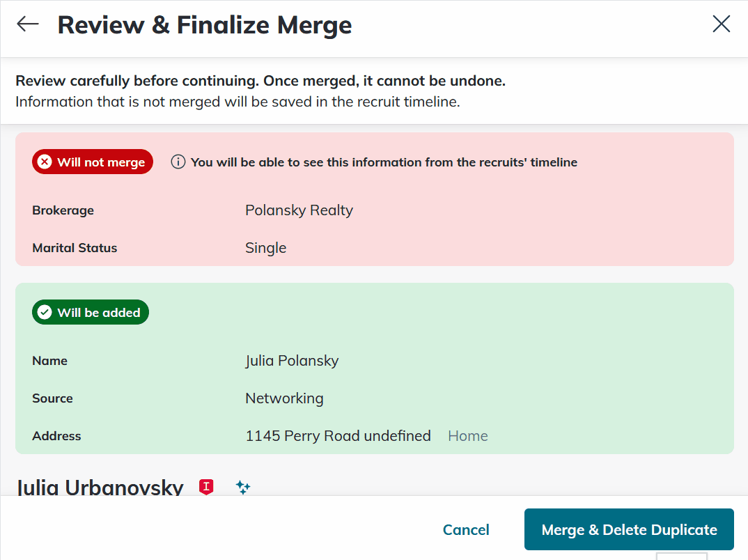Select the Will be added badge
Viewport: 748px width, 560px height.
pyautogui.click(x=90, y=312)
